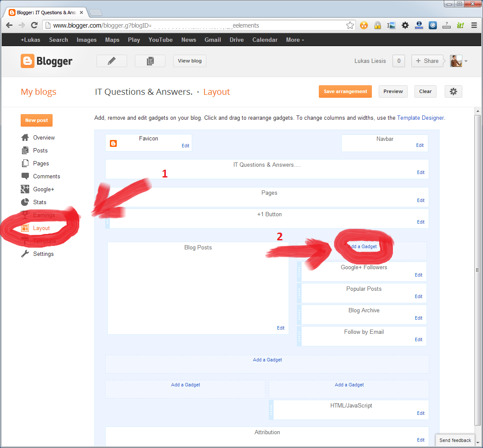Viewport: 483px width, 448px height.
Task: Click the Share button
Action: click(x=427, y=61)
